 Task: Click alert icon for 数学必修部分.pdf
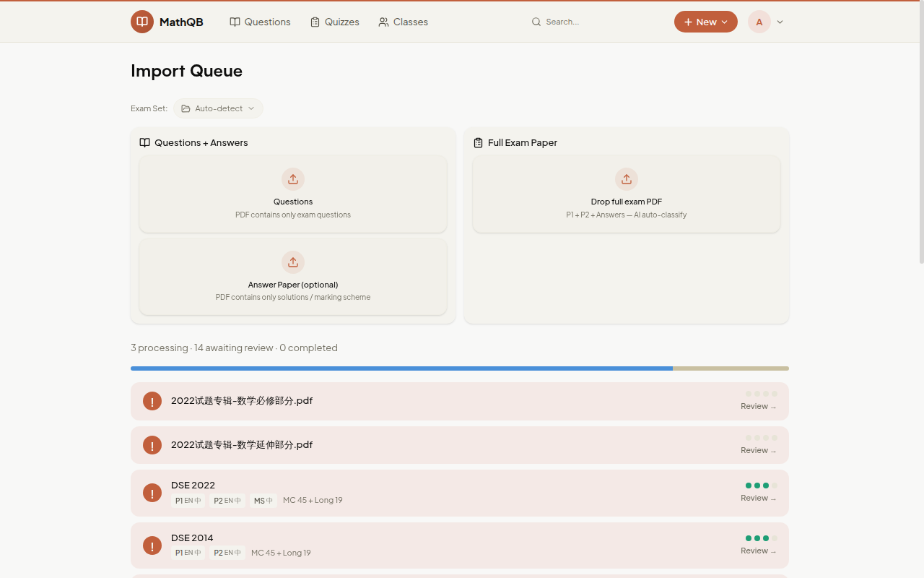pos(152,401)
